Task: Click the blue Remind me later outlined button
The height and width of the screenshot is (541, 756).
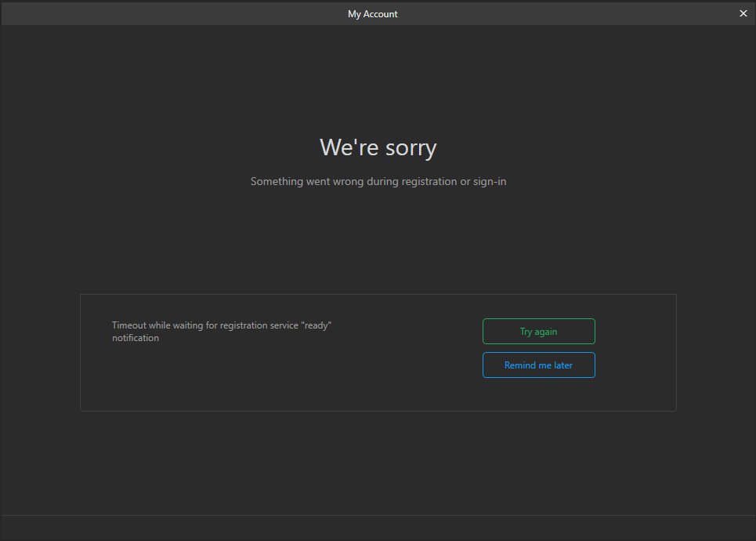Action: (538, 365)
